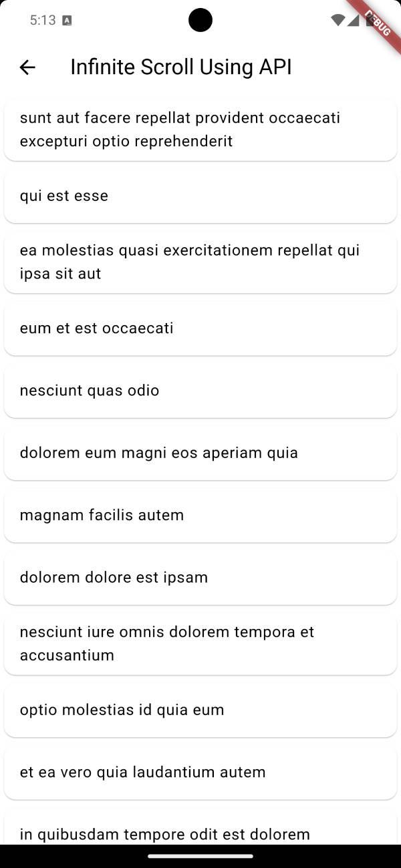Click the status bar clock showing 5:13
This screenshot has height=868, width=401.
tap(41, 20)
